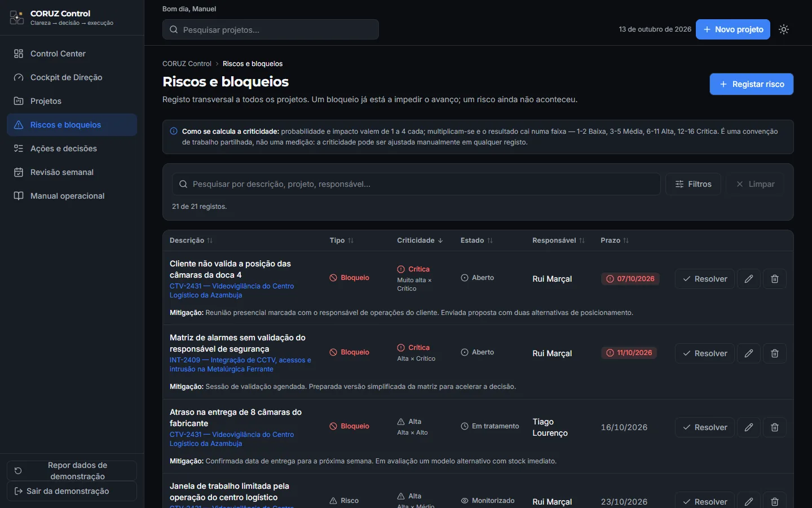Open the Filtros panel
The height and width of the screenshot is (508, 812).
click(x=693, y=184)
